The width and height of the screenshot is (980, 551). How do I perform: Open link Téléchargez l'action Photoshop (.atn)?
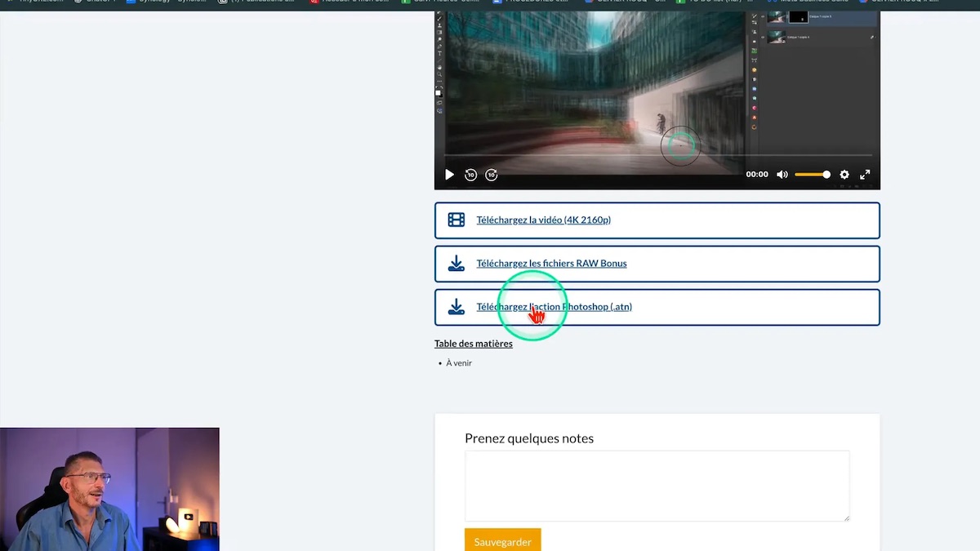pyautogui.click(x=555, y=307)
